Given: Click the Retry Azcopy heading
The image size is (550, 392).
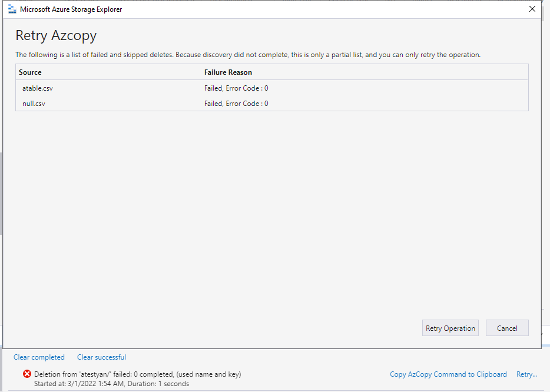Looking at the screenshot, I should coord(56,35).
